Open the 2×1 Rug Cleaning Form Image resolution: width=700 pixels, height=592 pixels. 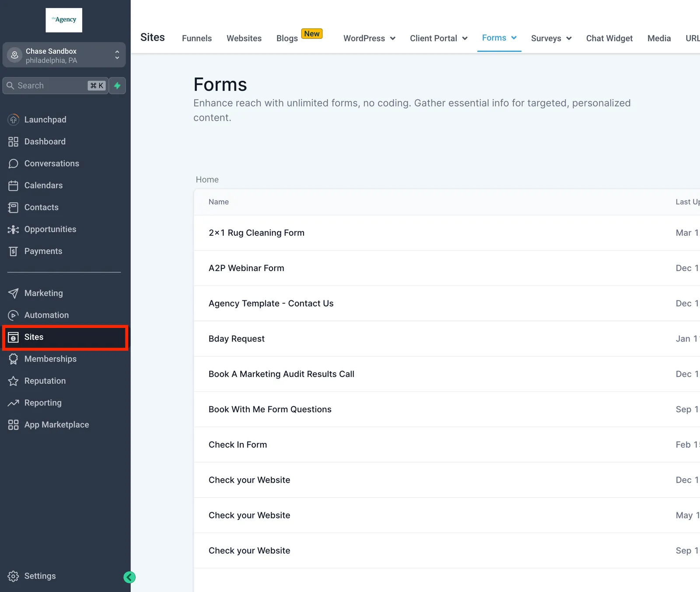(256, 233)
